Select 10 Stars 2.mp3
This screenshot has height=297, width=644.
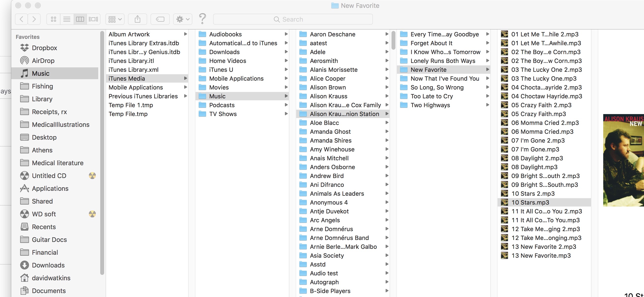(x=544, y=193)
